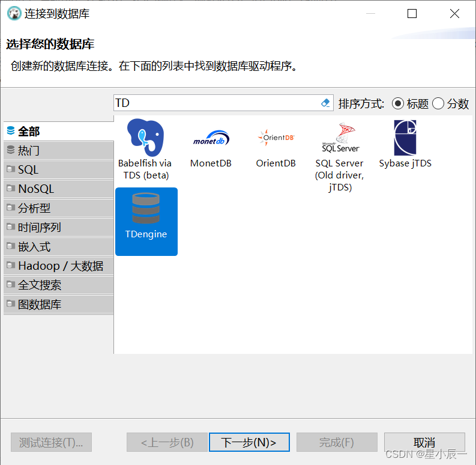This screenshot has height=465, width=476.
Task: Sort drivers by 标题 radio button
Action: click(398, 104)
